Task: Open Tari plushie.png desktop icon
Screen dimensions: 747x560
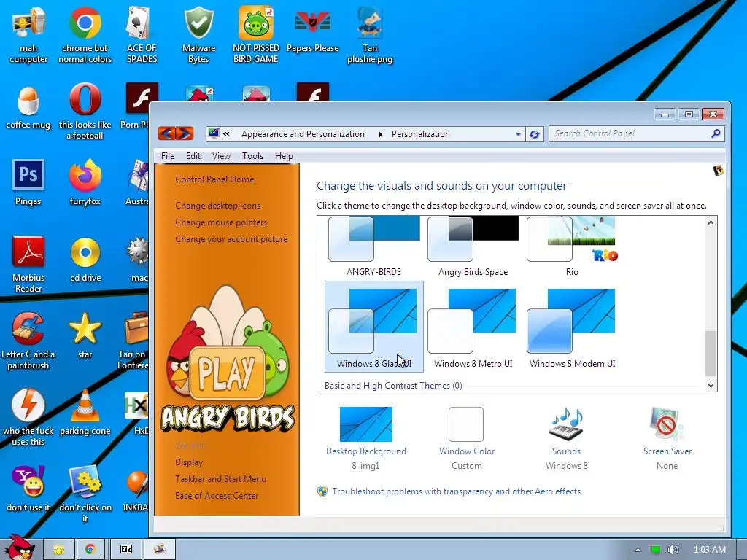Action: [370, 35]
